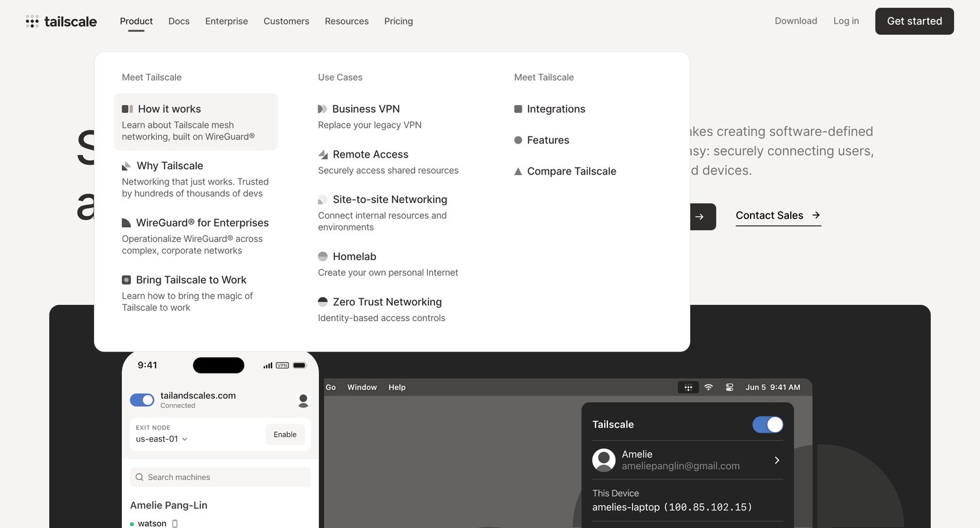Click the Site-to-site Networking icon
Screen dimensions: 980x528
(323, 200)
